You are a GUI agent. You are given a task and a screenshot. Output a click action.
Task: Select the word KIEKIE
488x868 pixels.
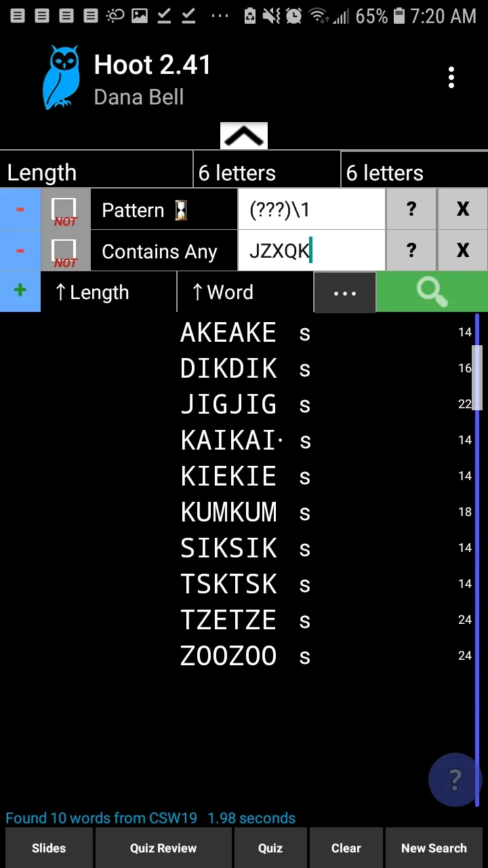[x=228, y=476]
